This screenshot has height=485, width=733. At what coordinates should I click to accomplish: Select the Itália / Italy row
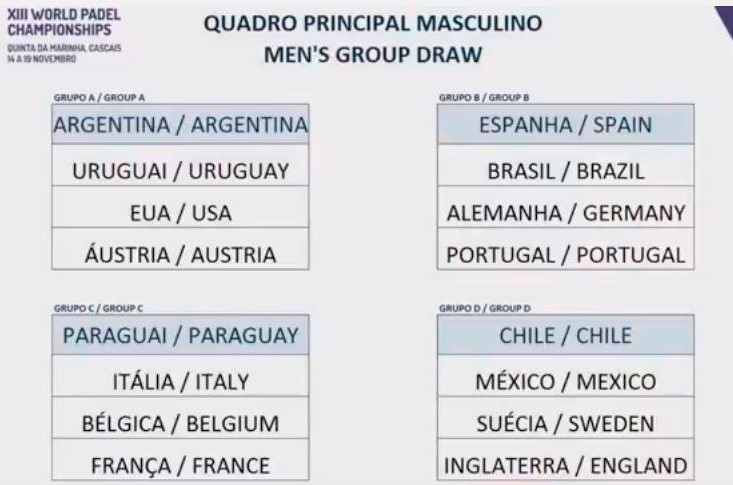180,376
